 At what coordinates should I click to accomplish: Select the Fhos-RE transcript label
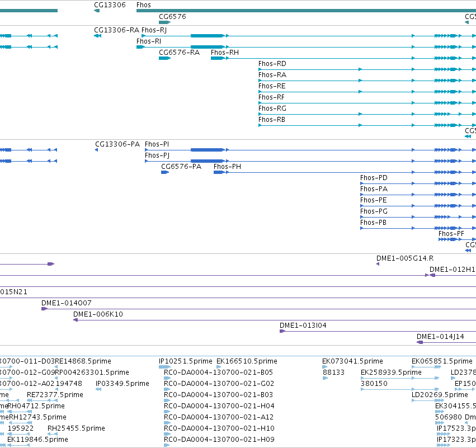pyautogui.click(x=272, y=86)
